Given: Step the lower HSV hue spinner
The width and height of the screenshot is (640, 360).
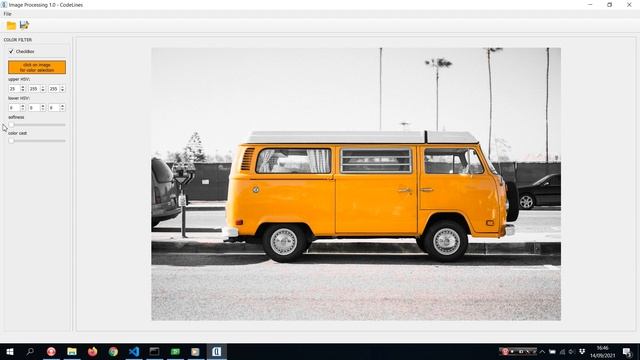Looking at the screenshot, I should [x=23, y=107].
